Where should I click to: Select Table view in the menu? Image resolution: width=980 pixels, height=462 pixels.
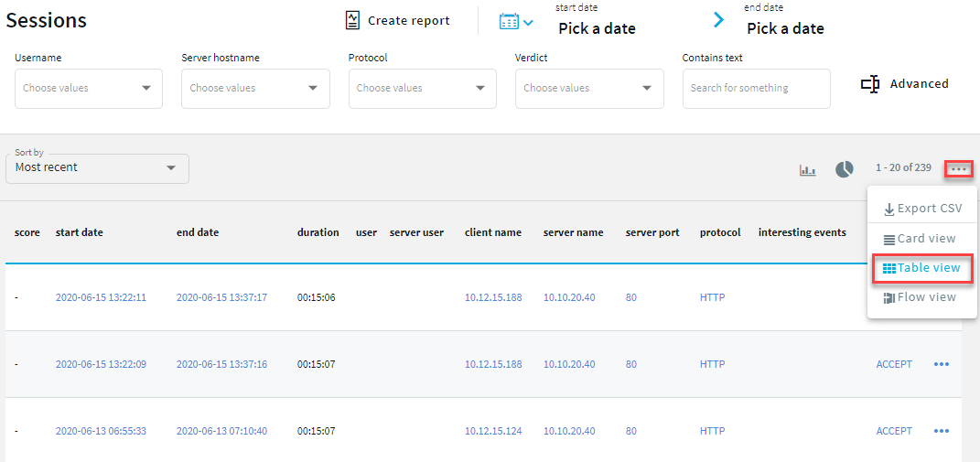pos(921,268)
